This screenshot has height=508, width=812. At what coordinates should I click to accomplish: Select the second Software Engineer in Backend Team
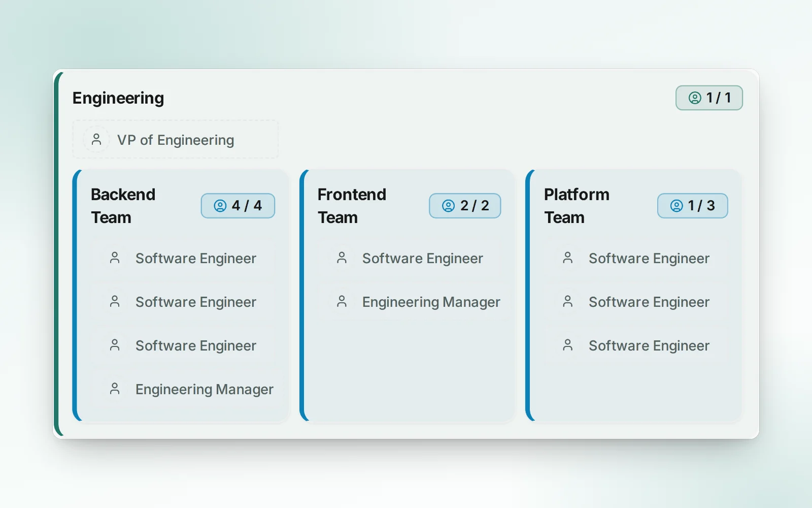click(183, 302)
